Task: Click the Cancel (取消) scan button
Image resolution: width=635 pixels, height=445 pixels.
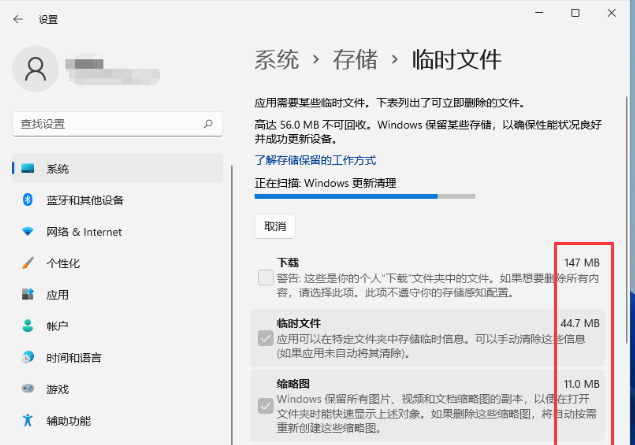Action: (275, 226)
